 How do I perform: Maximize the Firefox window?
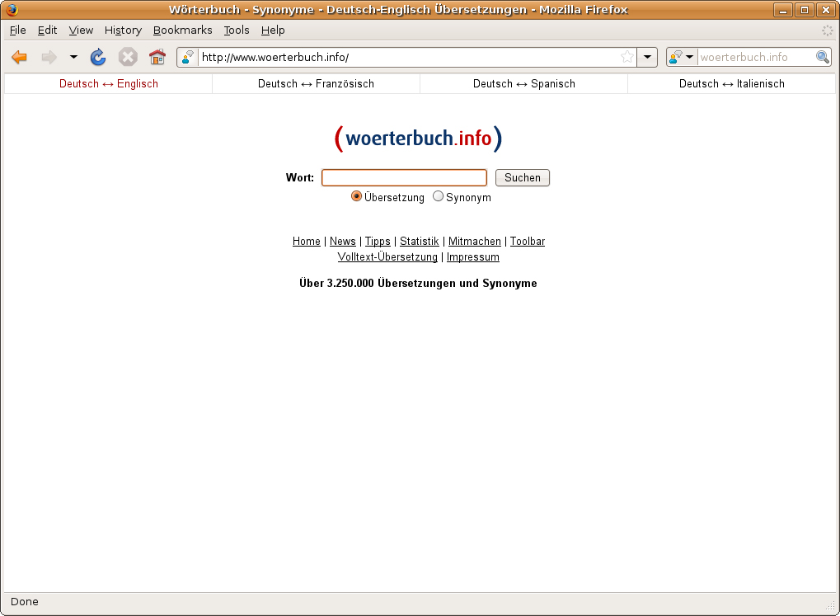[804, 10]
